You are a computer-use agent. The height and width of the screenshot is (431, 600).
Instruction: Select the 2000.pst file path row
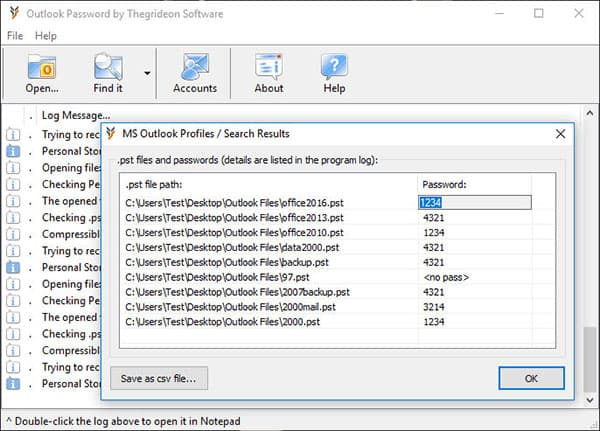point(222,322)
